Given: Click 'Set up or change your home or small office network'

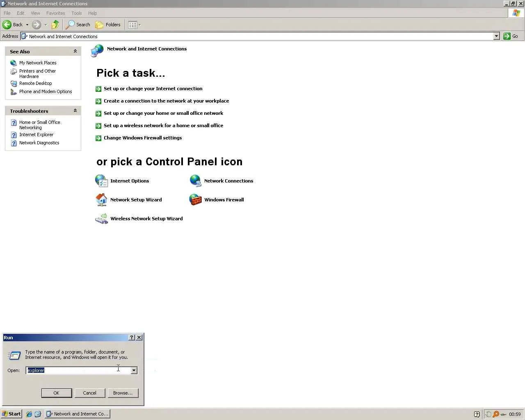Looking at the screenshot, I should click(x=164, y=113).
